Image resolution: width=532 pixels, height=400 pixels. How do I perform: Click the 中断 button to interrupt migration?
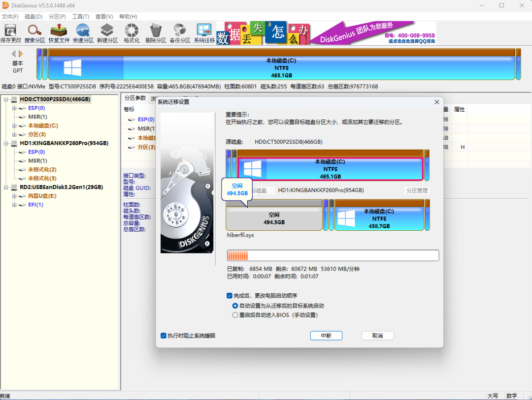326,336
